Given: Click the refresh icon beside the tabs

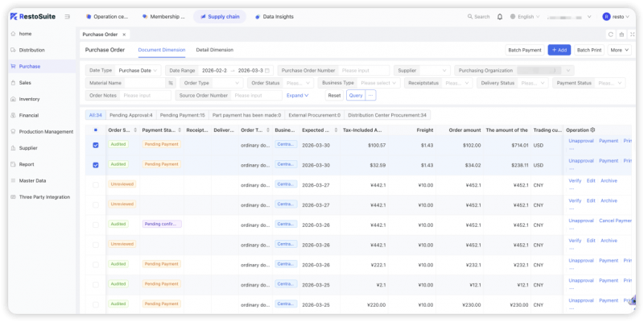Looking at the screenshot, I should tap(610, 35).
